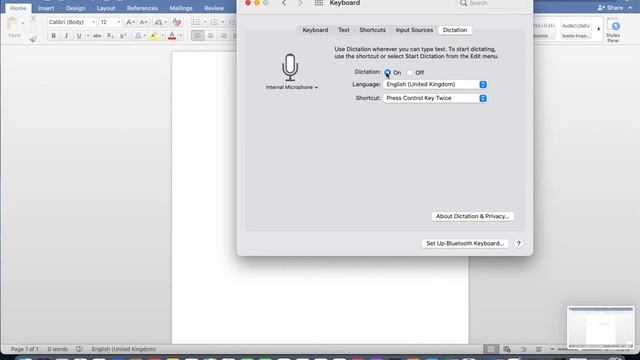The height and width of the screenshot is (360, 640).
Task: Open help with question mark button
Action: (518, 244)
